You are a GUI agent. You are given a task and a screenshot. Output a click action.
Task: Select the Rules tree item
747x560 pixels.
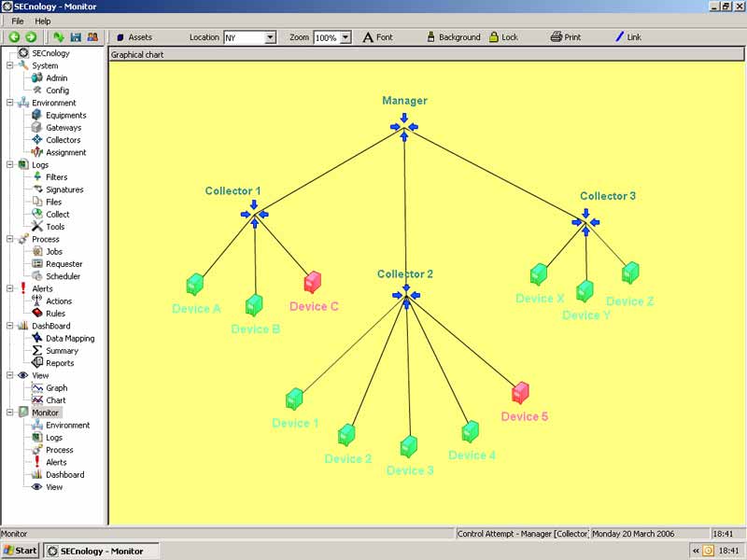[49, 314]
